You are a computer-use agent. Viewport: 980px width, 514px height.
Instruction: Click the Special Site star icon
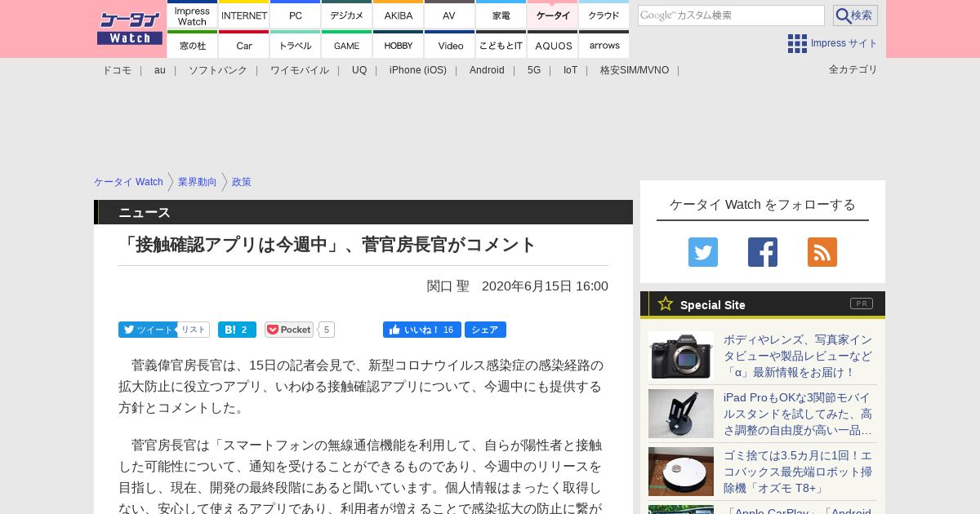pyautogui.click(x=666, y=304)
